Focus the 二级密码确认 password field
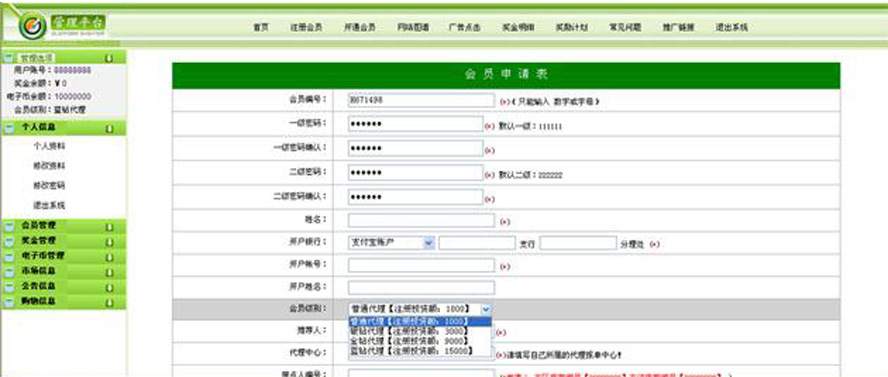This screenshot has width=888, height=377. 416,197
